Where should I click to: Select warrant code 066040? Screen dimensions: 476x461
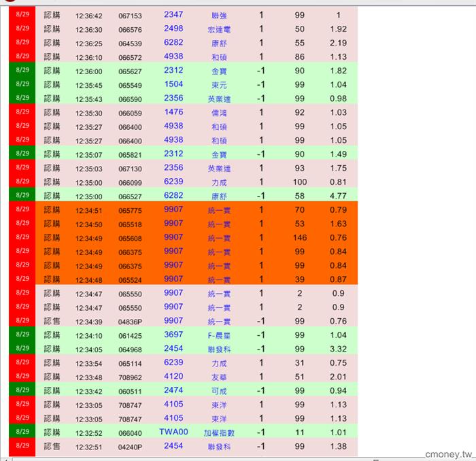130,433
